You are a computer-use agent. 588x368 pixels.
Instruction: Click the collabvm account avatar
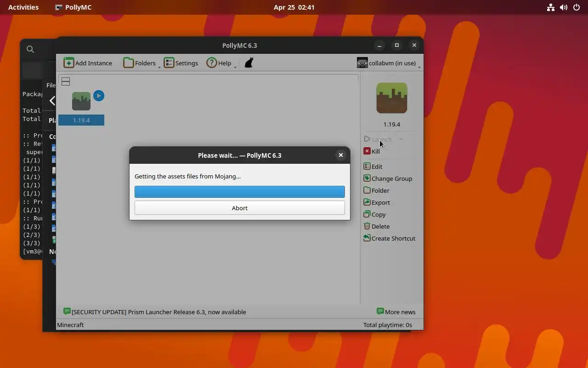point(362,63)
